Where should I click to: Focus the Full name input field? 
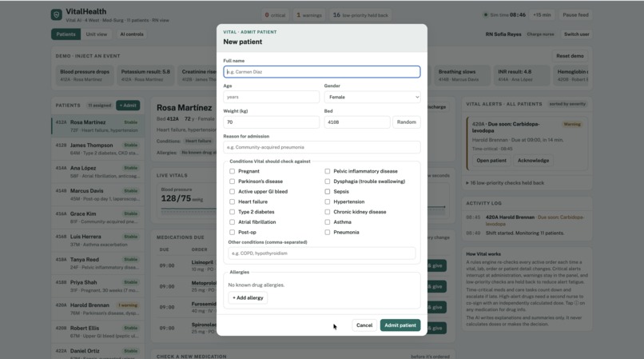click(321, 72)
